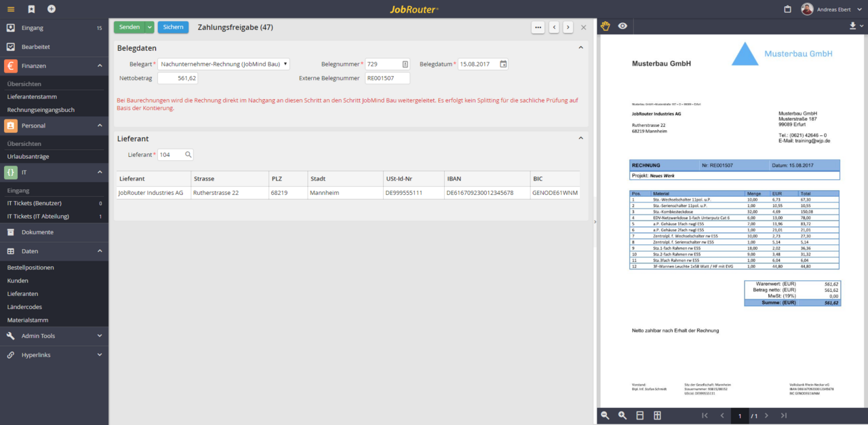Expand the Hyperlinks menu group
The width and height of the screenshot is (868, 425).
100,355
